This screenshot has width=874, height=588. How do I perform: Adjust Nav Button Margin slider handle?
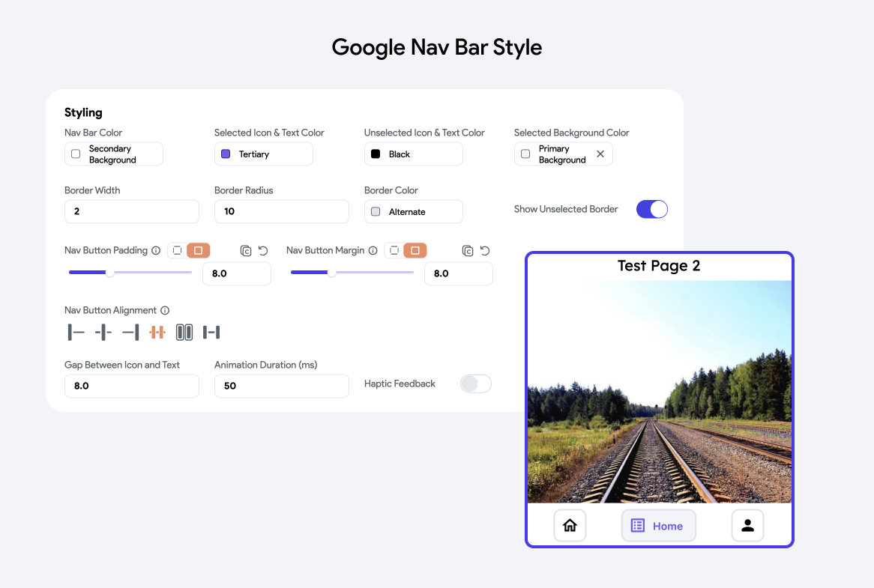click(331, 273)
